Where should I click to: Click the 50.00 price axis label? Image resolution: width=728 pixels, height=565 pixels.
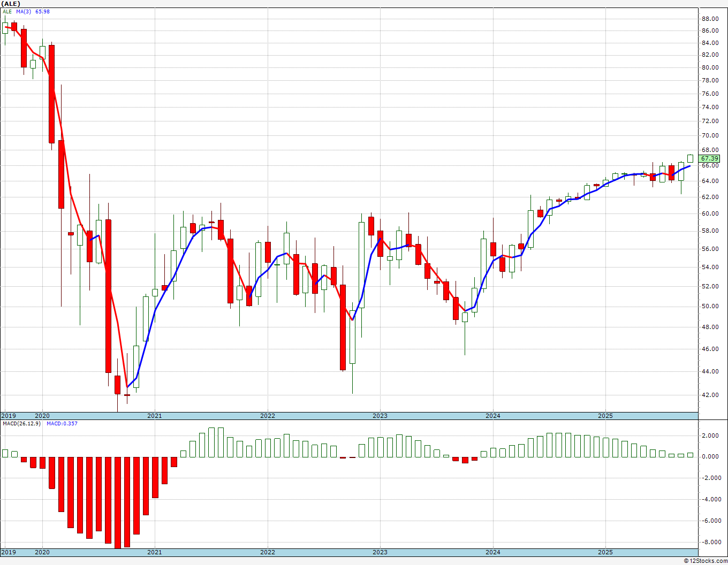pyautogui.click(x=710, y=306)
